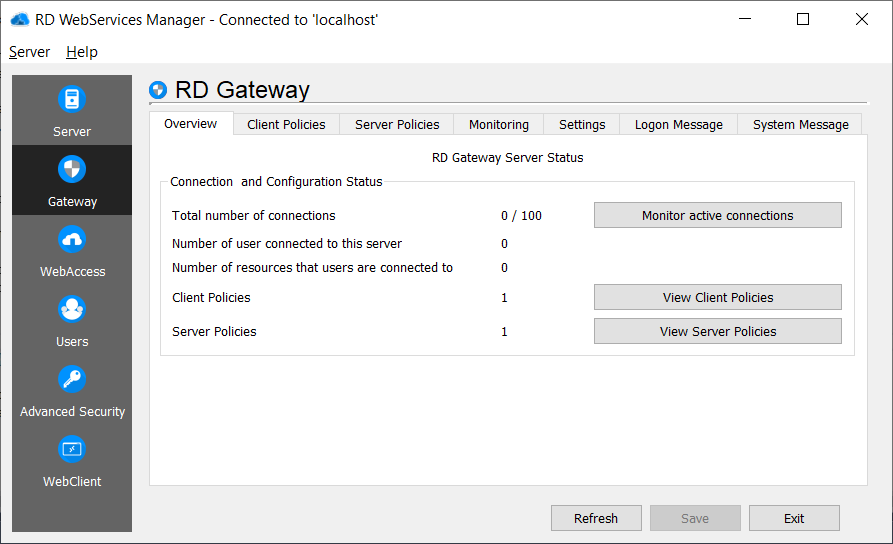Open the Server section icon in sidebar
This screenshot has height=544, width=893.
click(71, 100)
